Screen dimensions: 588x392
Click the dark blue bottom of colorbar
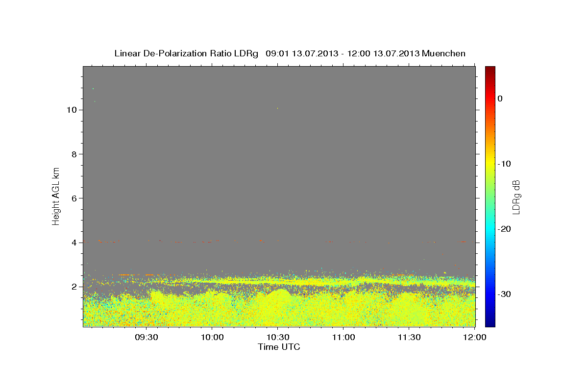490,322
